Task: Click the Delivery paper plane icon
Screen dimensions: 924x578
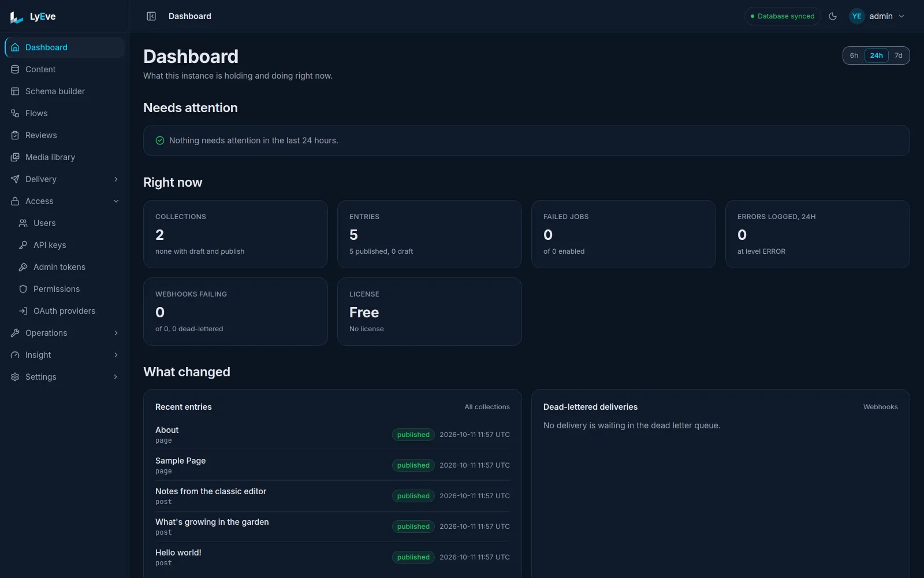Action: (x=15, y=179)
